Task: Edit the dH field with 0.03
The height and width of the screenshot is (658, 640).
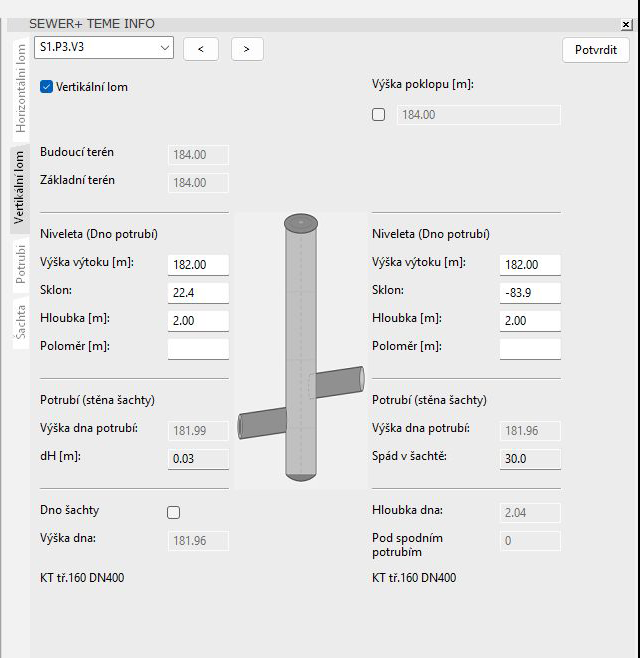Action: 199,459
